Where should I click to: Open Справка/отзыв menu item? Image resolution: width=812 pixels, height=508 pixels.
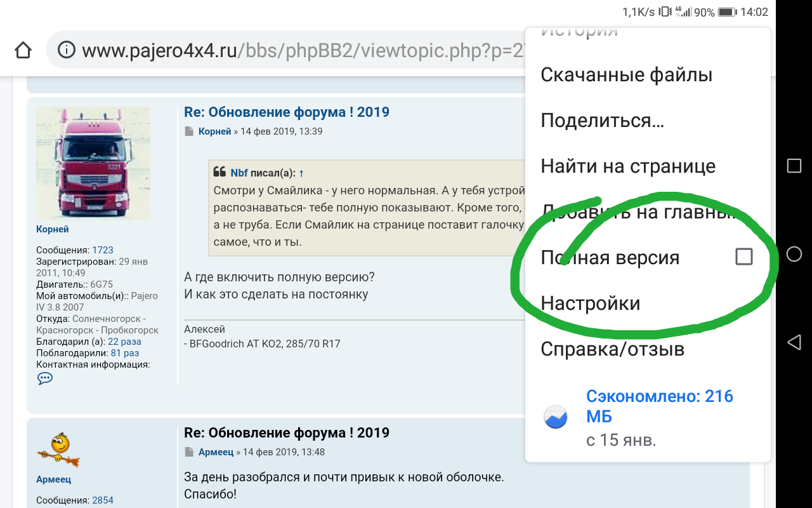point(612,349)
